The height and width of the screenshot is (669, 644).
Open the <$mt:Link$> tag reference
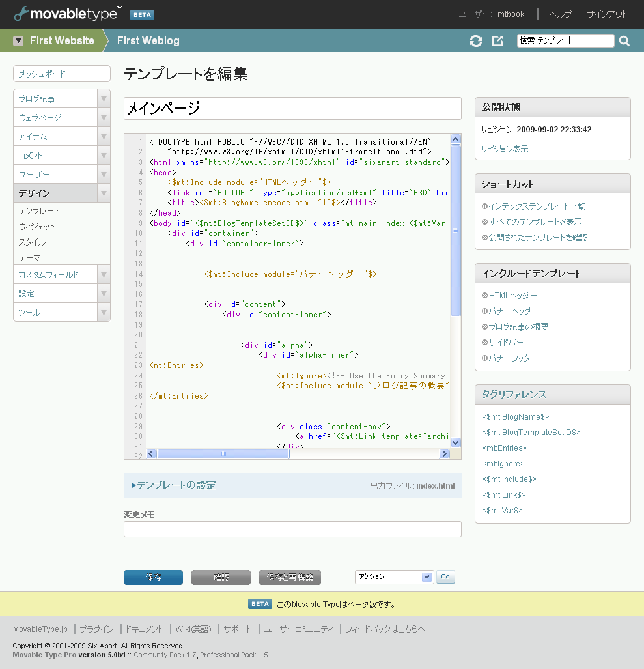point(504,495)
